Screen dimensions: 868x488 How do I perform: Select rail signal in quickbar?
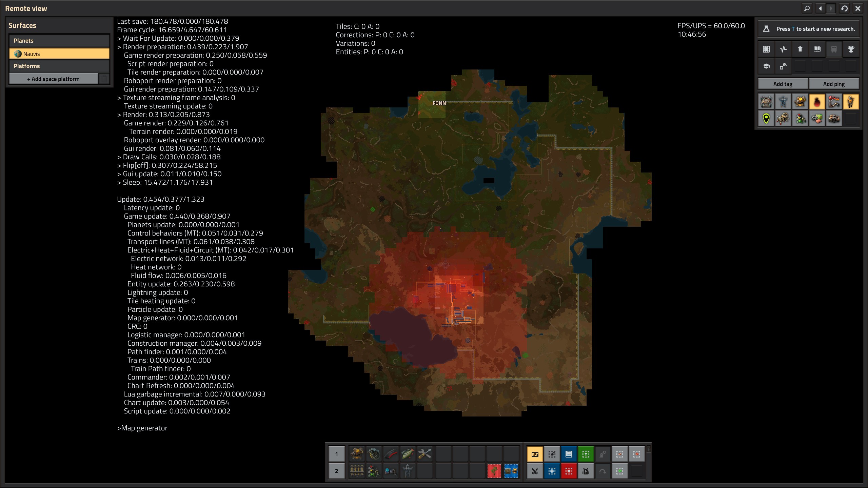pos(374,470)
